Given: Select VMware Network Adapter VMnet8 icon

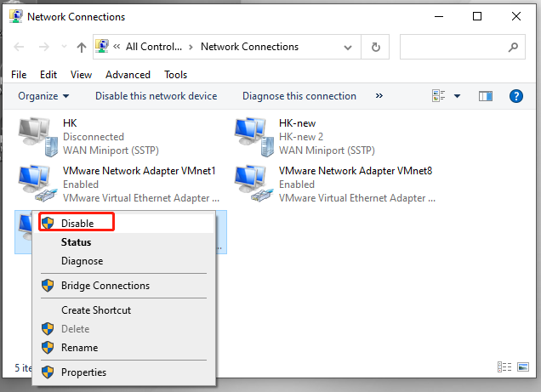Looking at the screenshot, I should pos(253,184).
